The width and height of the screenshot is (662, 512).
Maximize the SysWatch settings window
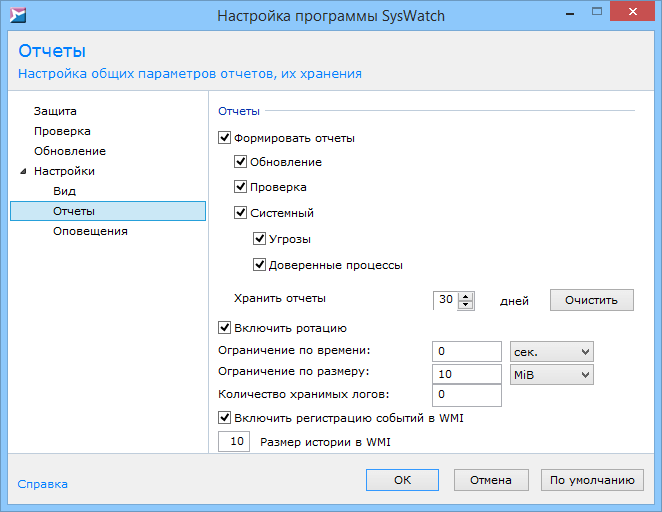tap(597, 12)
